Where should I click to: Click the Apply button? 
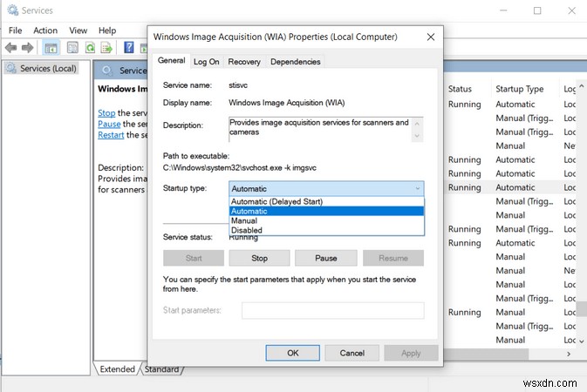(411, 353)
